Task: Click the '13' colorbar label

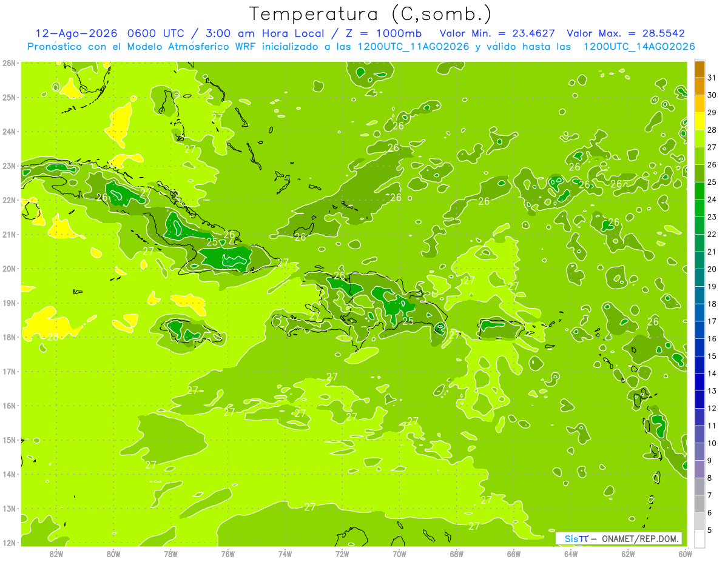Action: point(712,390)
